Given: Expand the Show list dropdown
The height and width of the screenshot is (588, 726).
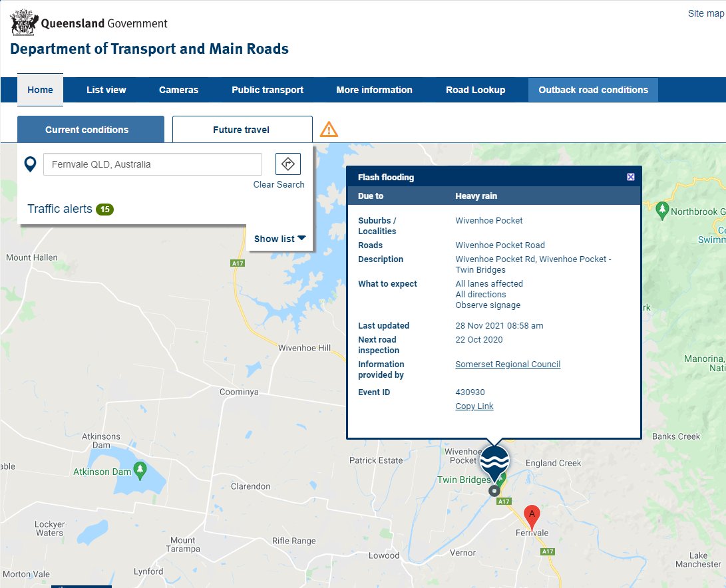Looking at the screenshot, I should pyautogui.click(x=279, y=238).
